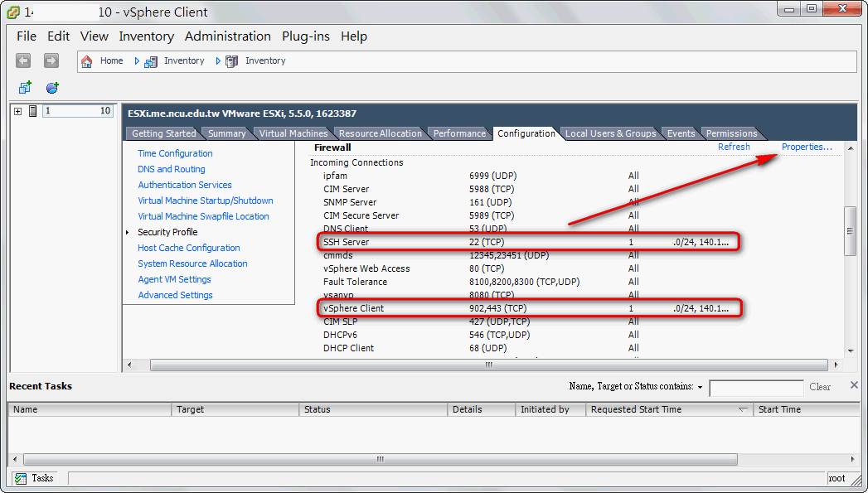This screenshot has width=868, height=493.
Task: Switch to Virtual Machines tab
Action: pos(293,133)
